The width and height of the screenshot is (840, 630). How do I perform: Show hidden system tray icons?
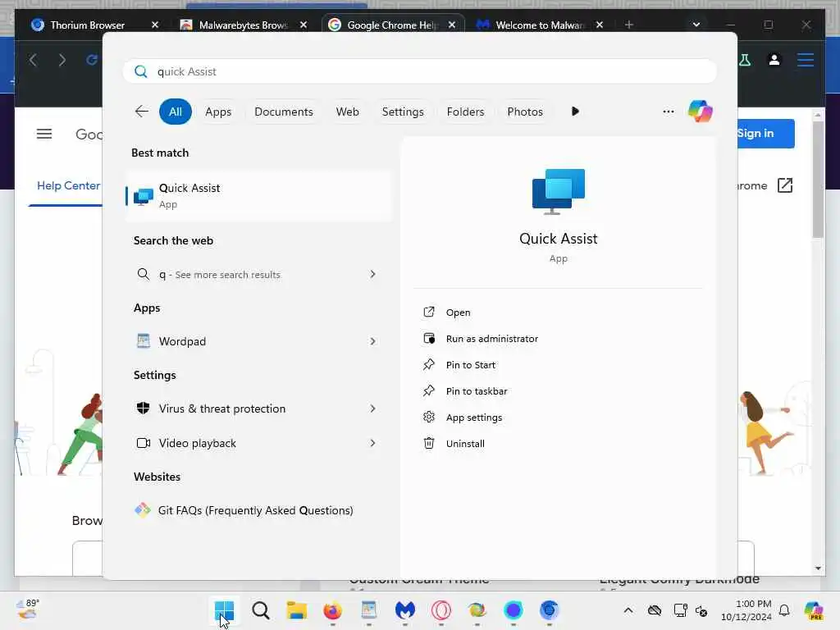pyautogui.click(x=628, y=610)
